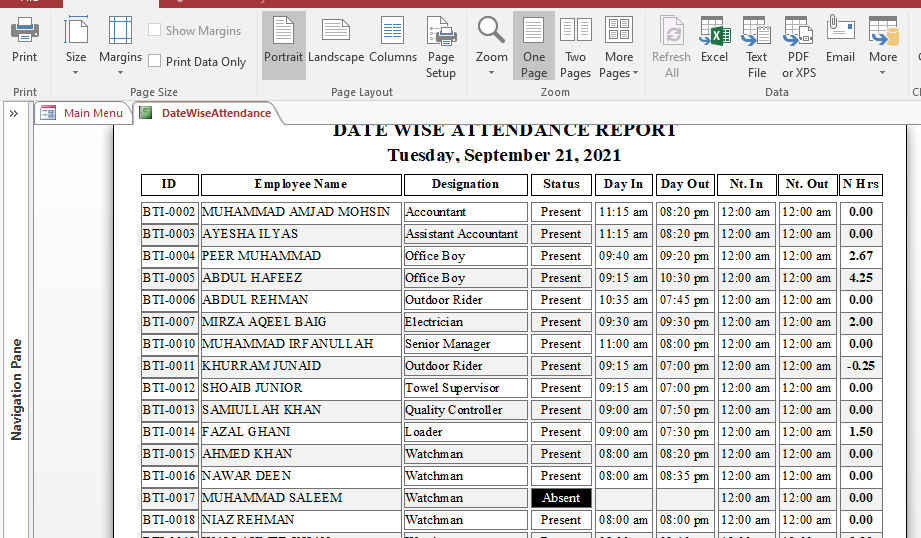Click the PEER MUHAMMAD name cell
The width and height of the screenshot is (921, 538).
(x=301, y=256)
